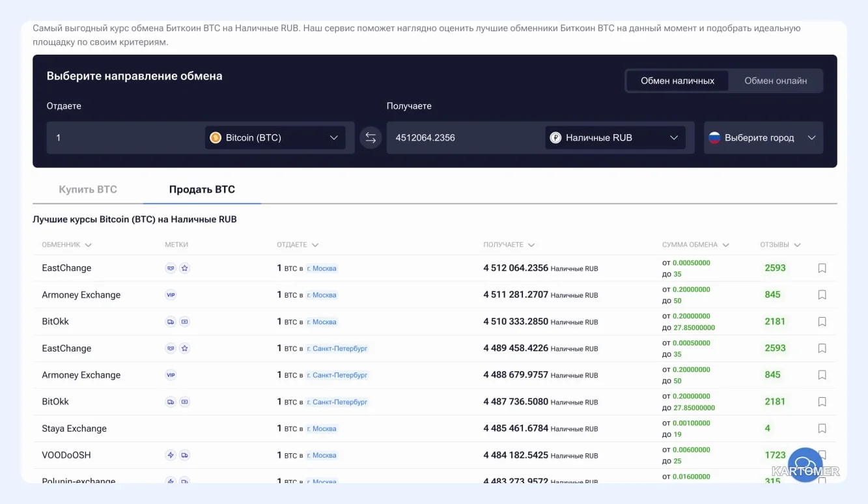Image resolution: width=868 pixels, height=504 pixels.
Task: Bookmark the Armoney Exchange Saint Petersburg row
Action: point(822,375)
